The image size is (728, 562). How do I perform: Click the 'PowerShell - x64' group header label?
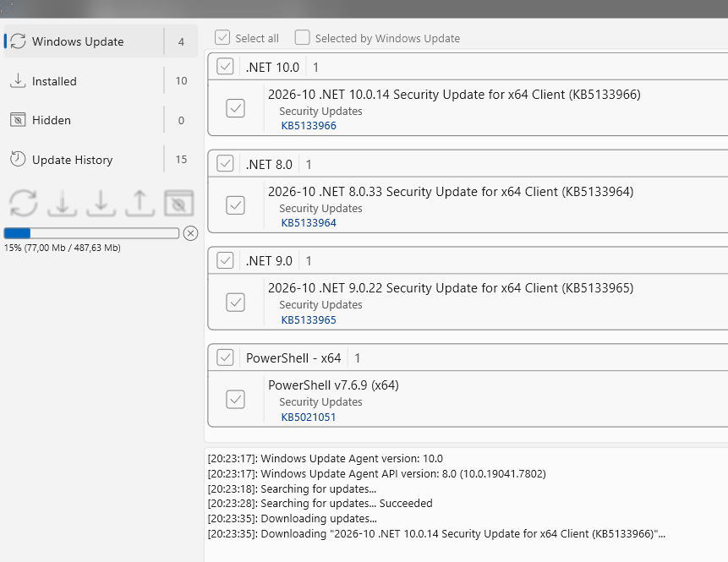(293, 358)
